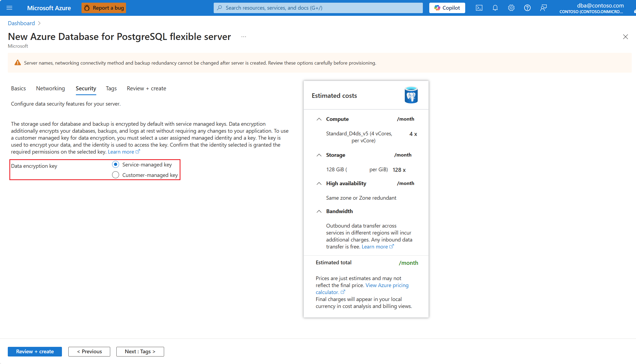Screen dimensions: 636x364
Task: Collapse the Bandwidth section chevron
Action: tap(319, 211)
